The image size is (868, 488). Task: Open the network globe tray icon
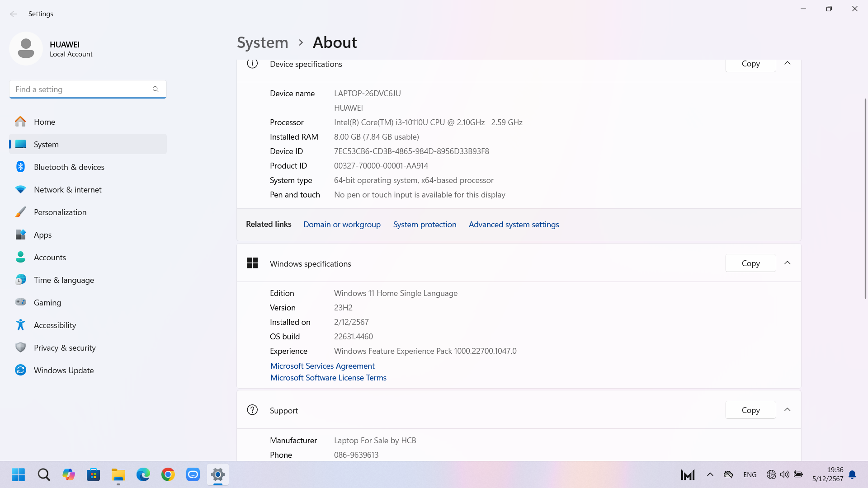(771, 474)
